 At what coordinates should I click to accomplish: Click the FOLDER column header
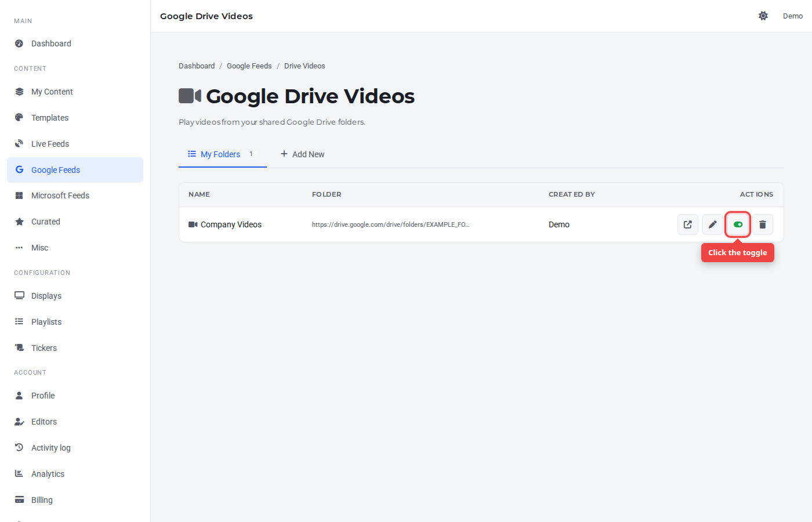tap(327, 194)
